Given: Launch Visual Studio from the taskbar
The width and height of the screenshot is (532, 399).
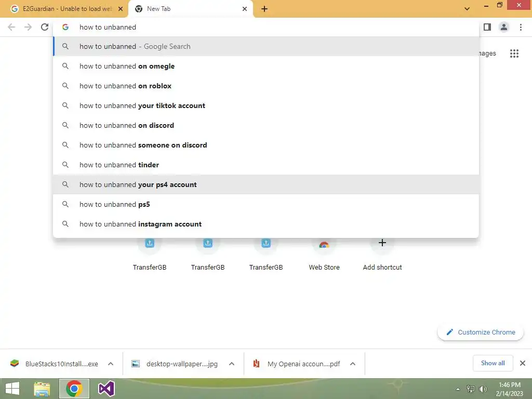Looking at the screenshot, I should pyautogui.click(x=106, y=389).
